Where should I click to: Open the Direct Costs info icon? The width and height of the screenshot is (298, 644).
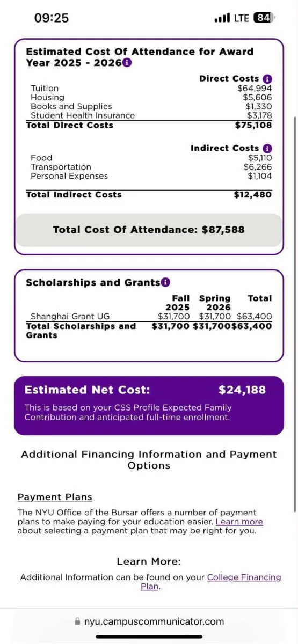[x=267, y=79]
